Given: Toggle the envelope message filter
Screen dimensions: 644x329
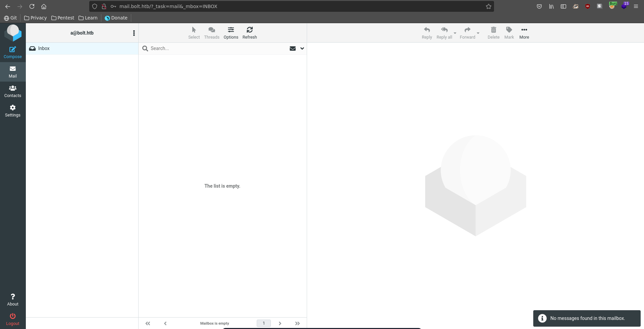Looking at the screenshot, I should [x=293, y=48].
